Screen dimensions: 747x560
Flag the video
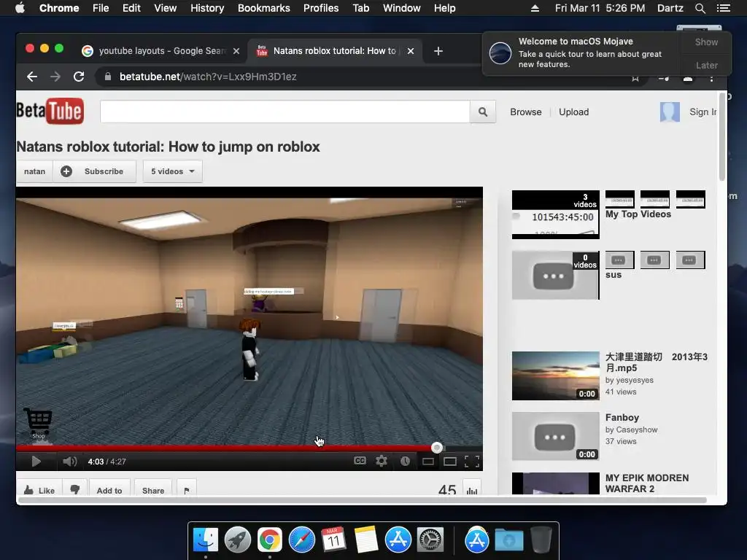(186, 489)
